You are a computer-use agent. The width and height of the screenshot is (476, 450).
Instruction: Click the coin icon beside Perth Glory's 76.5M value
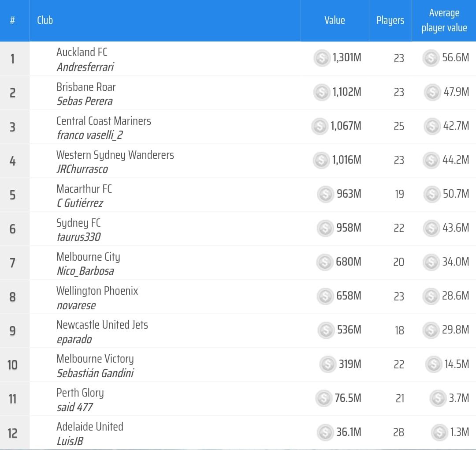tap(324, 398)
